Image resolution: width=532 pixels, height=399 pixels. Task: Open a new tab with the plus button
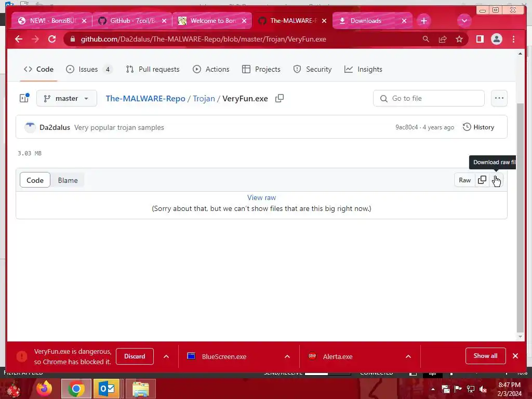(x=424, y=21)
